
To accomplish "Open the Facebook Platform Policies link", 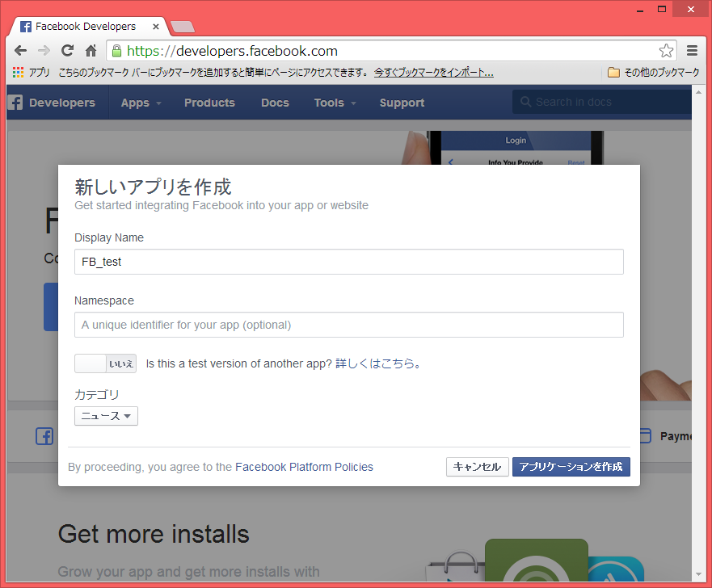I will [x=304, y=467].
